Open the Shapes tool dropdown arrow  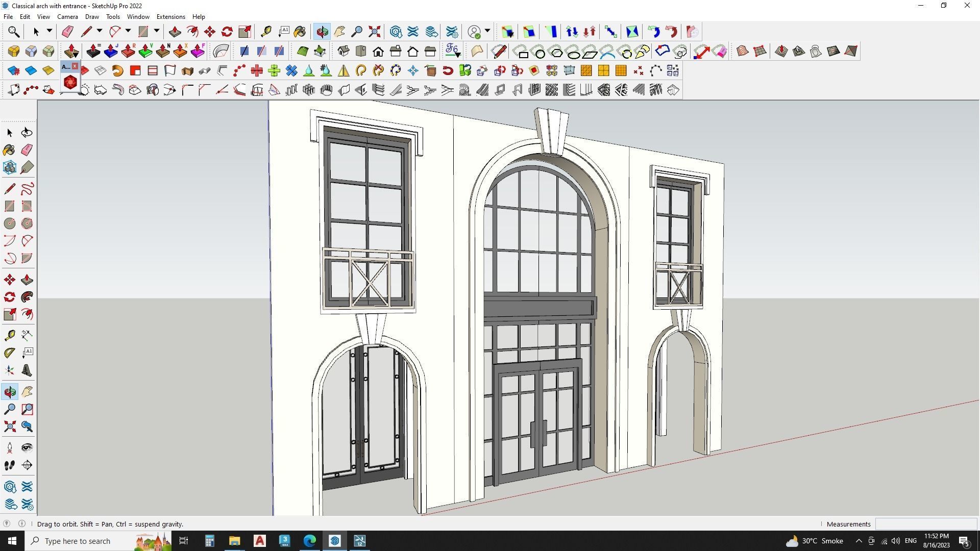pyautogui.click(x=156, y=32)
